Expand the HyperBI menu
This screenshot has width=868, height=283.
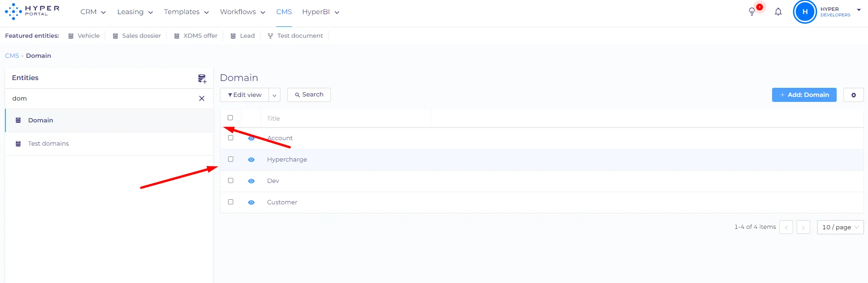[x=321, y=12]
